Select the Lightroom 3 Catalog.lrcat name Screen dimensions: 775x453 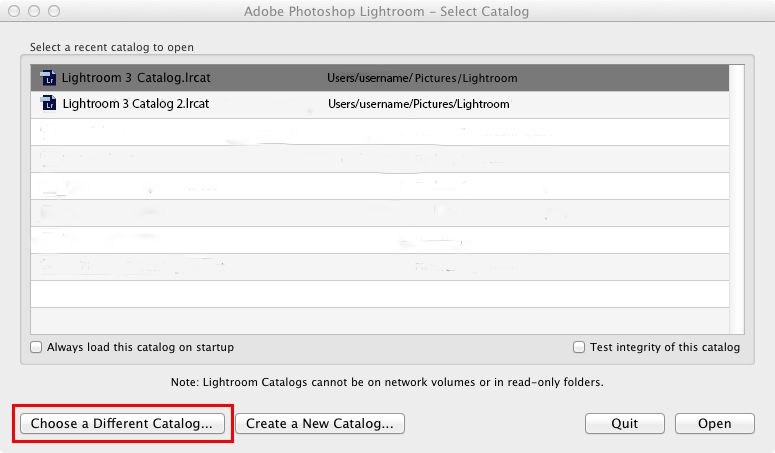tap(136, 78)
